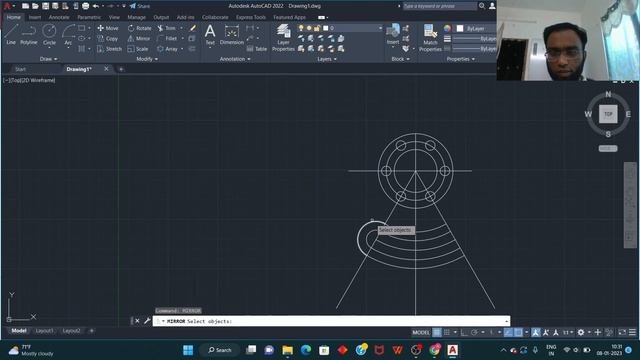Expand the Draw panel
The height and width of the screenshot is (360, 640).
click(49, 59)
